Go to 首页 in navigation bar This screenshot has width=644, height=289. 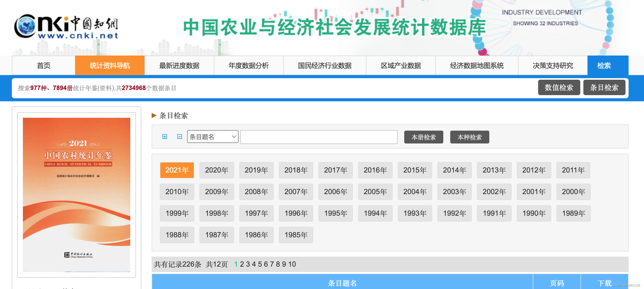[x=44, y=66]
